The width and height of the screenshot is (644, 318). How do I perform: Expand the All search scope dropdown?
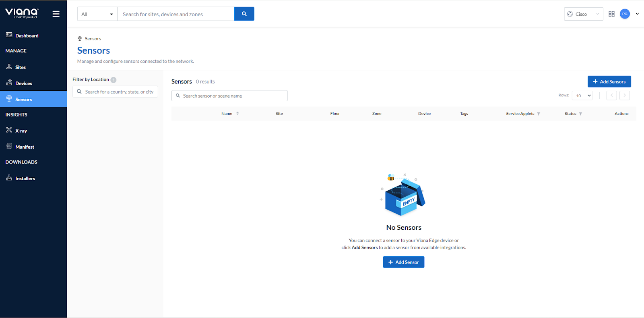[97, 14]
